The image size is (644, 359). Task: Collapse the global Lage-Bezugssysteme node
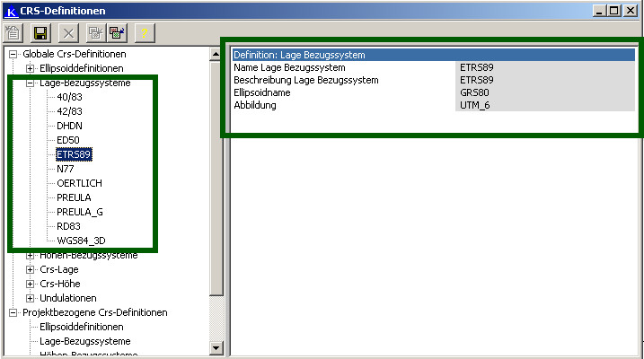30,83
